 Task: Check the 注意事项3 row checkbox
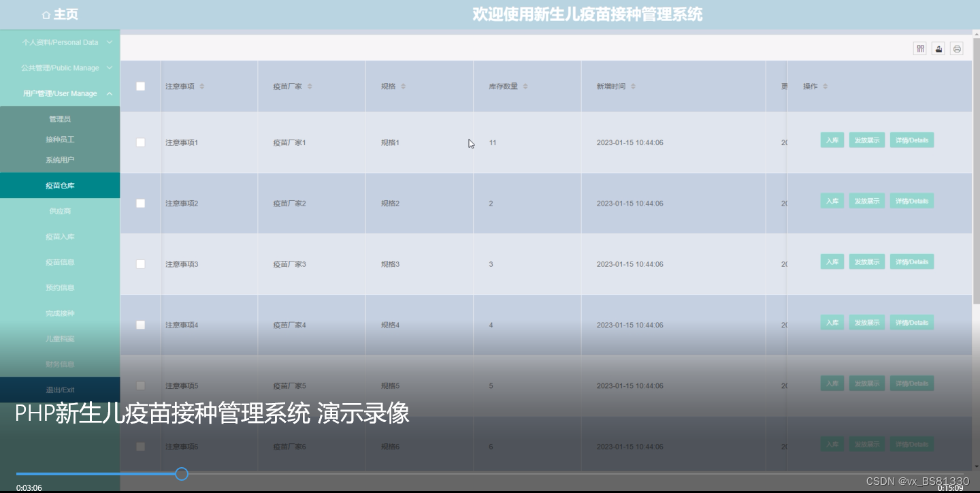(141, 264)
